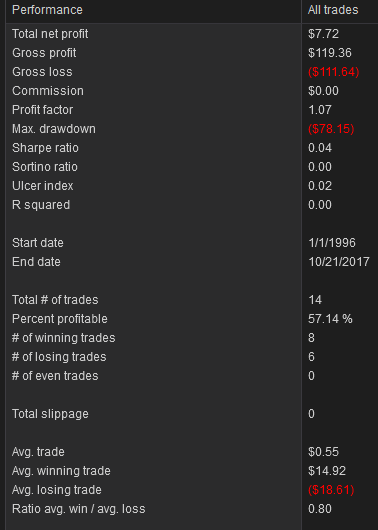Screen dimensions: 378x530
Task: Click the Start date value 1/1/1996
Action: [332, 243]
